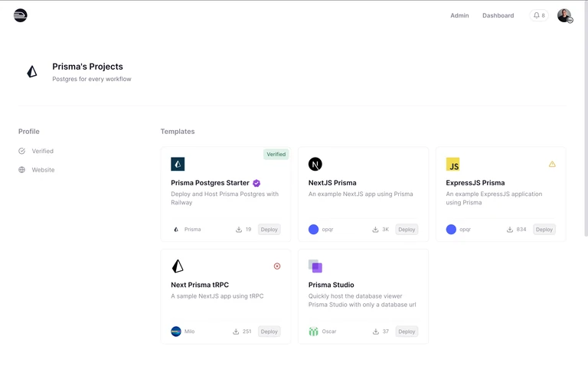Click the purple verified badge next to Prisma Postgres Starter
Viewport: 588px width, 369px height.
(256, 183)
